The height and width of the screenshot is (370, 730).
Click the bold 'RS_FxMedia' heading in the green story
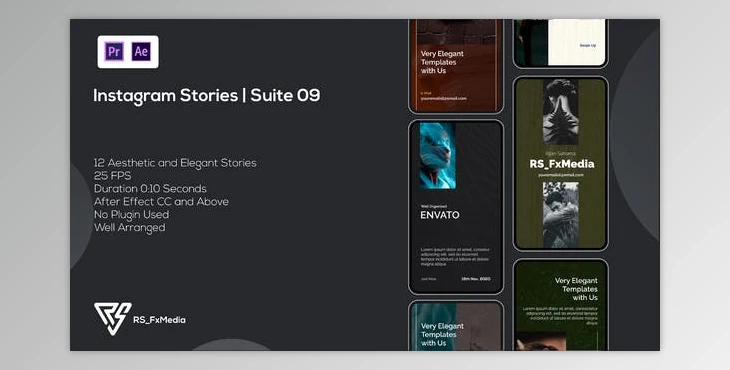click(561, 164)
